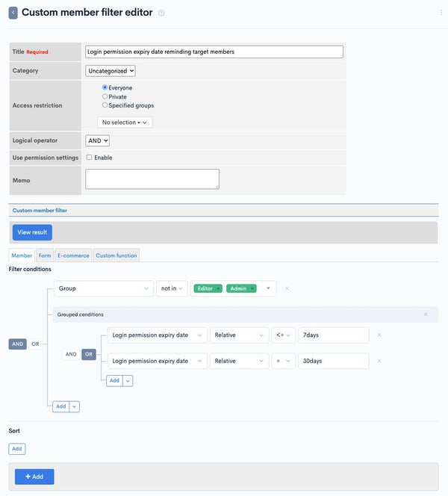Enable the Use permission settings checkbox

coord(90,157)
